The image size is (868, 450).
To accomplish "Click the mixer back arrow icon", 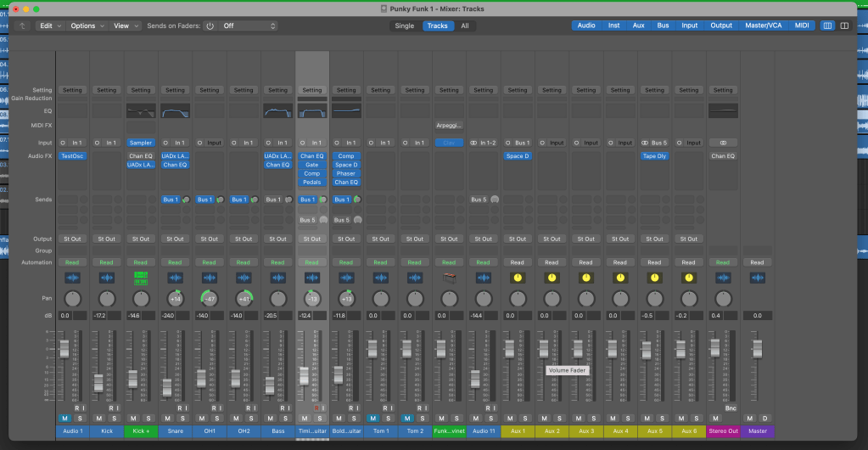I will [x=21, y=25].
